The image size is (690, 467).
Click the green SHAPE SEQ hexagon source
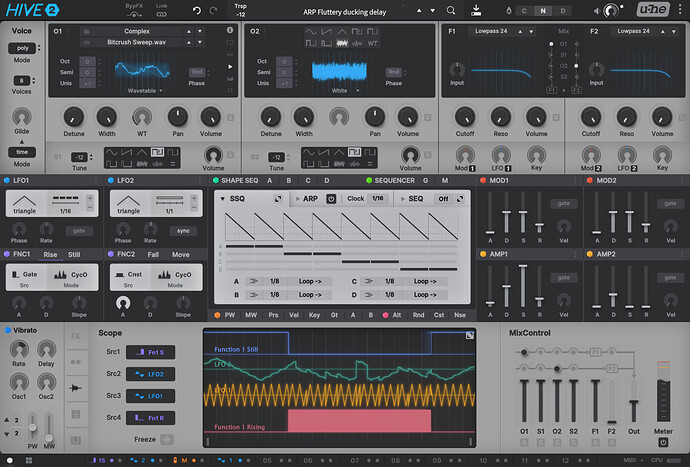(216, 180)
